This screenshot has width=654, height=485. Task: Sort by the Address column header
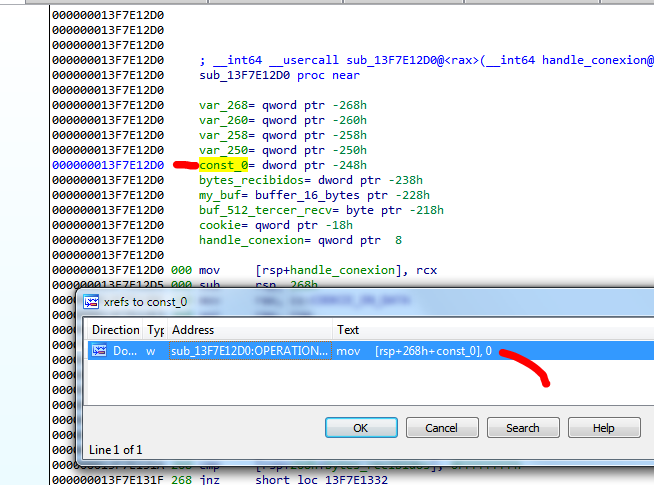192,329
